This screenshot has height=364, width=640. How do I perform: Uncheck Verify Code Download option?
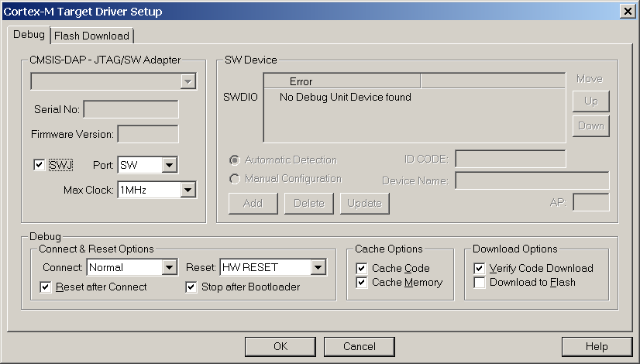point(480,269)
